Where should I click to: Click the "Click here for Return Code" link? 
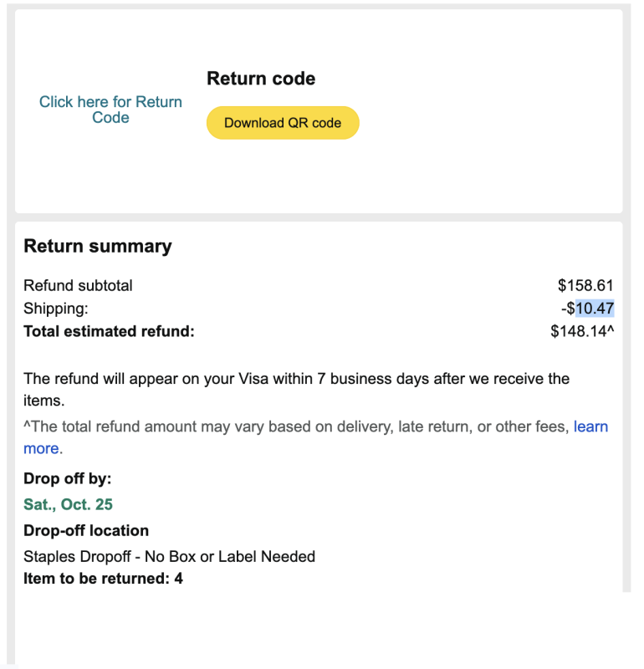110,110
